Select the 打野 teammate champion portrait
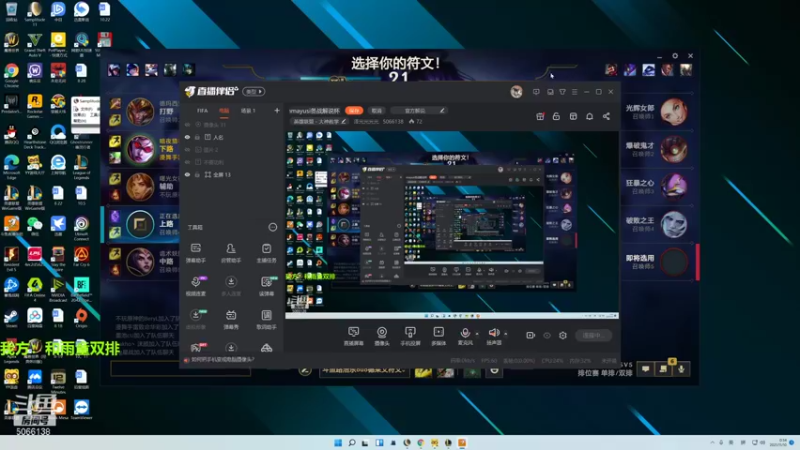The height and width of the screenshot is (450, 800). tap(140, 111)
